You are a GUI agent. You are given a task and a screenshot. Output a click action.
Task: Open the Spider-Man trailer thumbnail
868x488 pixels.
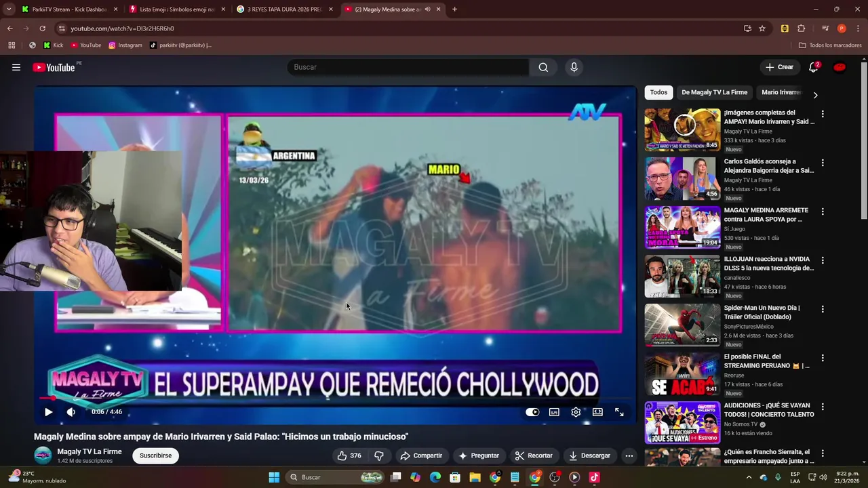tap(682, 325)
